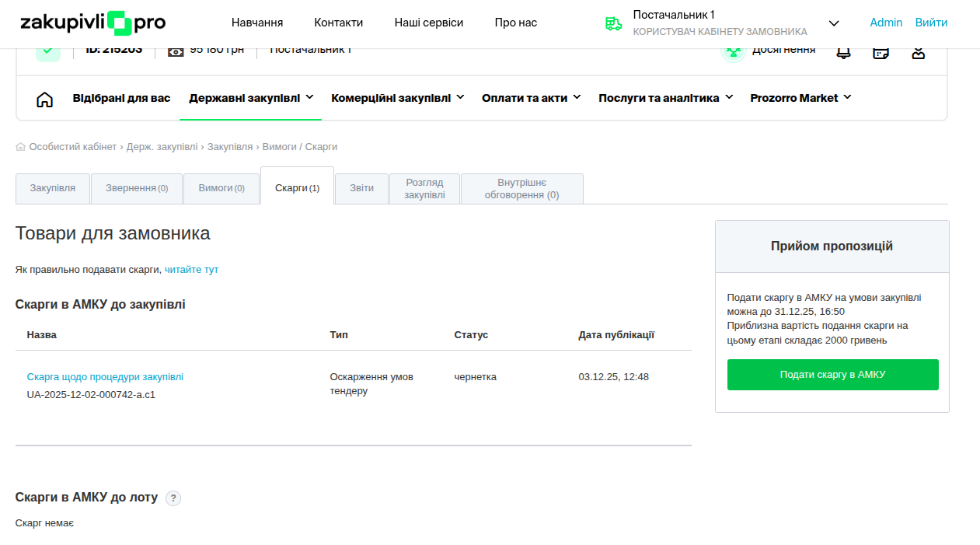Expand the Постачальник 1 account dropdown
Screen dimensions: 980x545
point(834,23)
